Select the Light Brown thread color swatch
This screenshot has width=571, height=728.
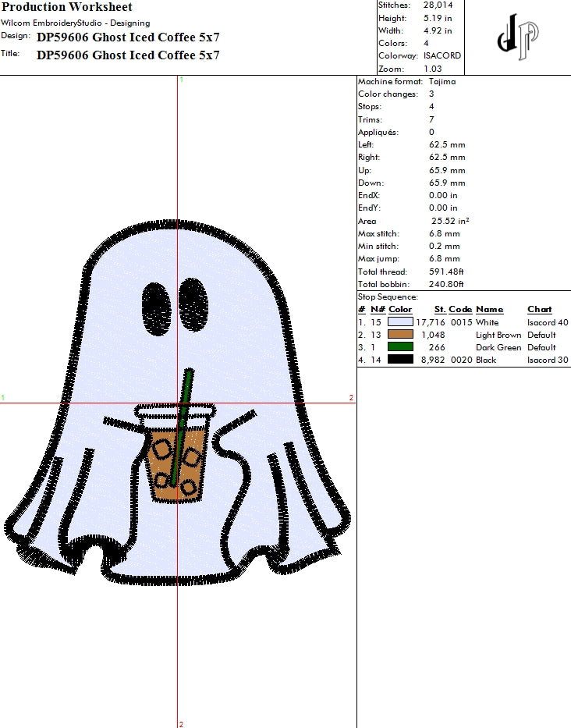click(x=400, y=334)
